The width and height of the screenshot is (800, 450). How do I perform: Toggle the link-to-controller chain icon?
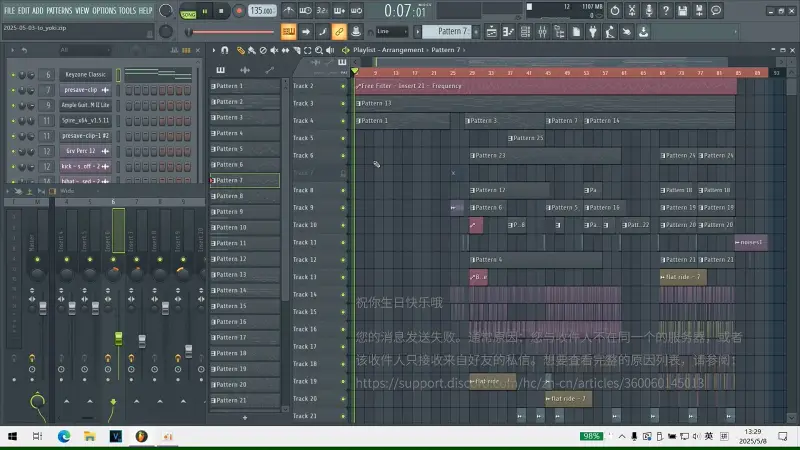(x=339, y=32)
